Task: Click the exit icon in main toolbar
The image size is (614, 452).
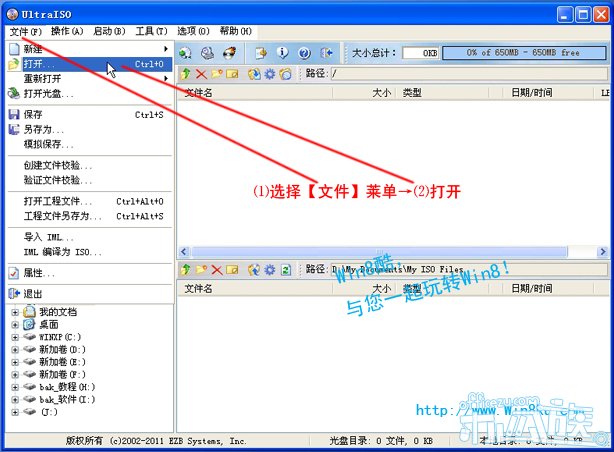Action: [326, 53]
